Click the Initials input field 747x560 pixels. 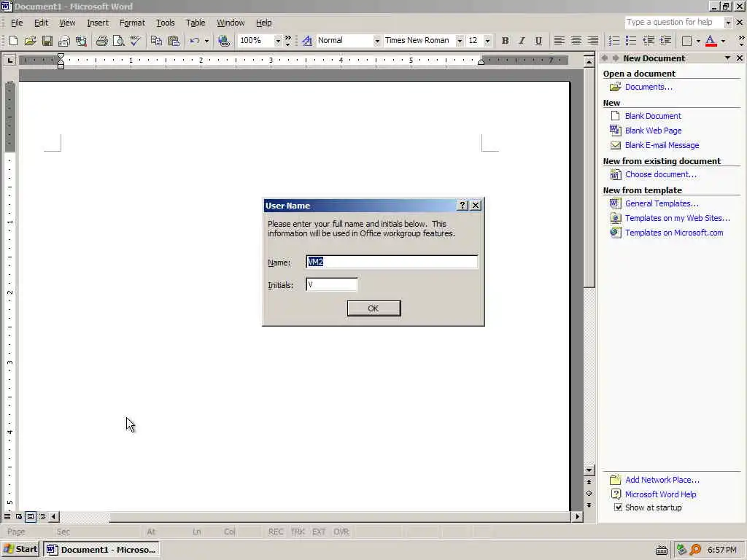pos(332,285)
